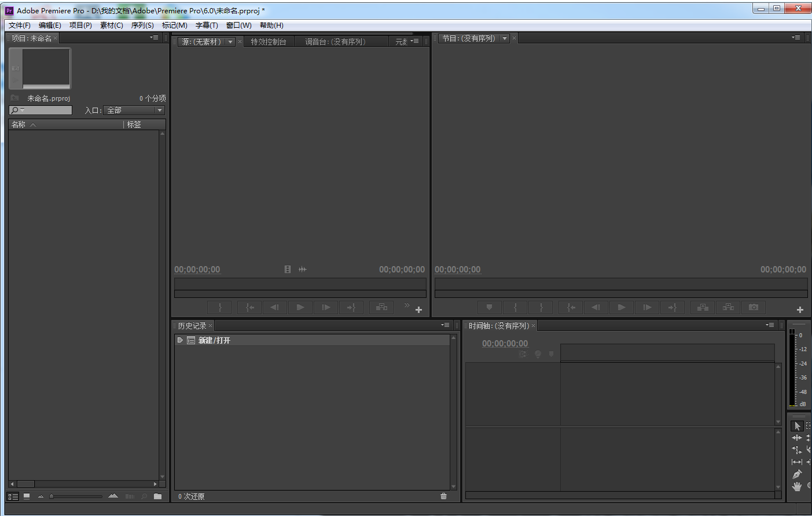The image size is (812, 516).
Task: Select the Ripple Edit tool
Action: tap(797, 438)
